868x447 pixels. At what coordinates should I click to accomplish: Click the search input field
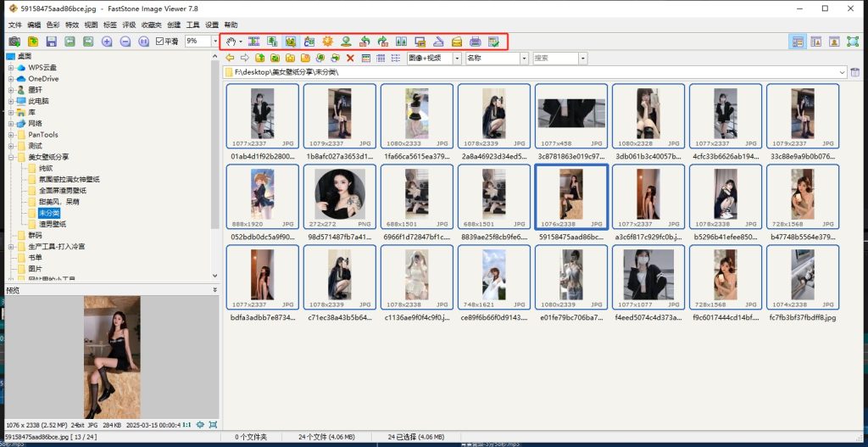(x=556, y=59)
